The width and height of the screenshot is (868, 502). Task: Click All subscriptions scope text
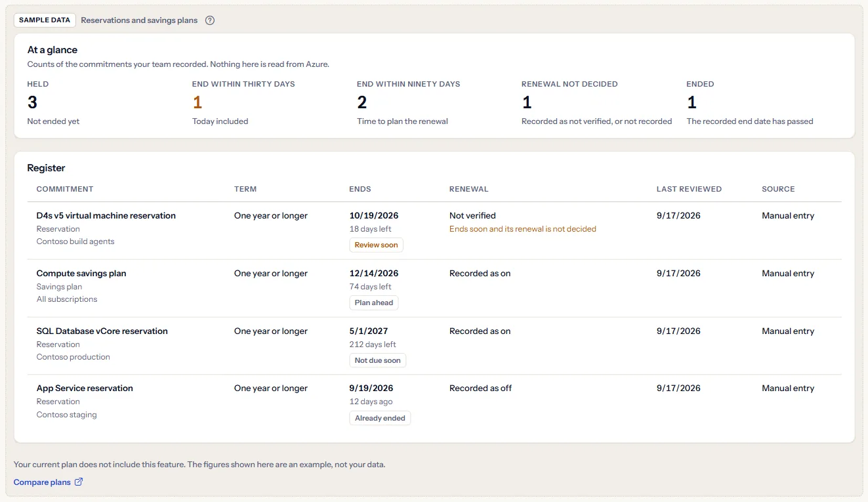pyautogui.click(x=67, y=299)
